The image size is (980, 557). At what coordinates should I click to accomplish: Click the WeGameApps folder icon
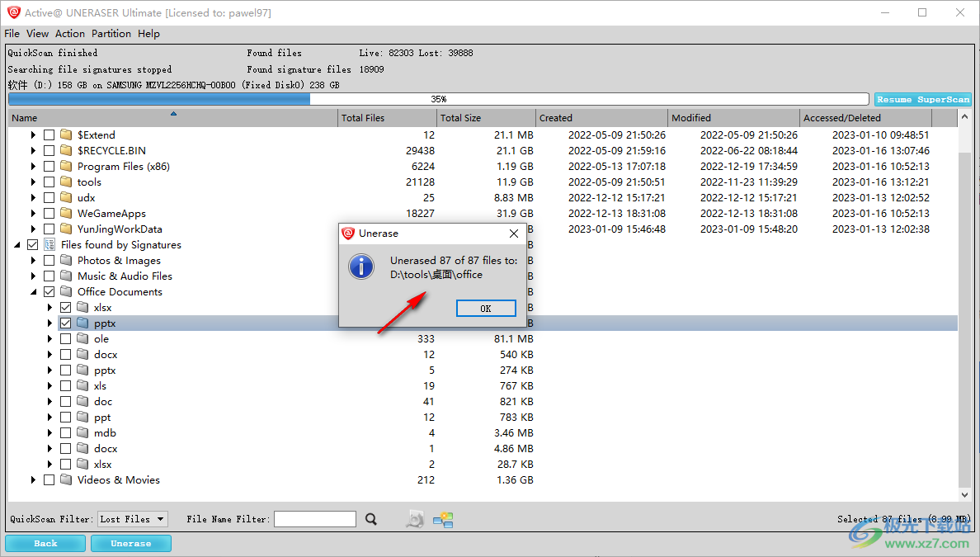click(x=66, y=213)
